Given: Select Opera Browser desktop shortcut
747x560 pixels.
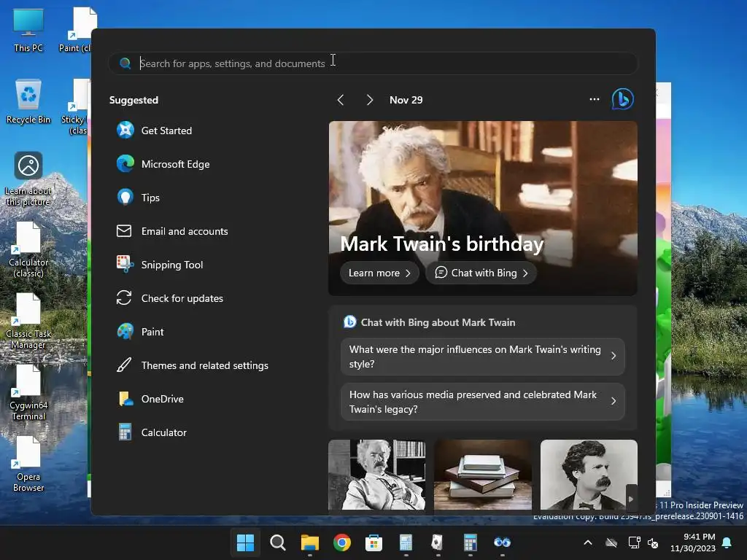Looking at the screenshot, I should click(x=28, y=464).
